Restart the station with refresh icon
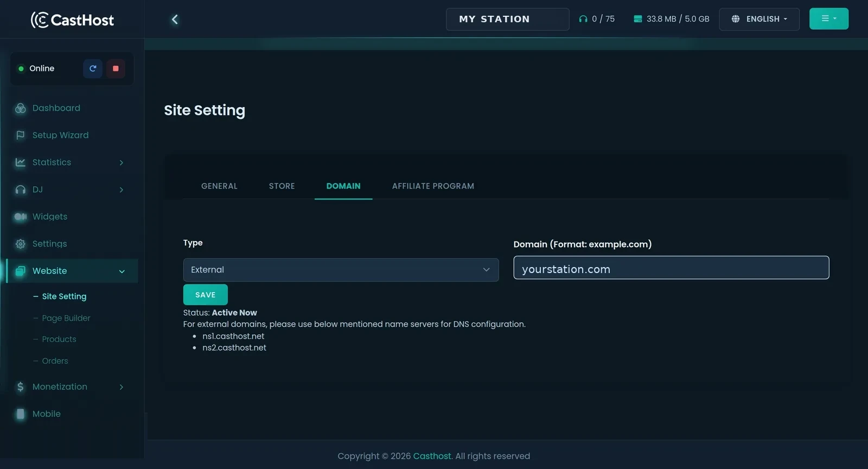Image resolution: width=868 pixels, height=469 pixels. [x=93, y=68]
